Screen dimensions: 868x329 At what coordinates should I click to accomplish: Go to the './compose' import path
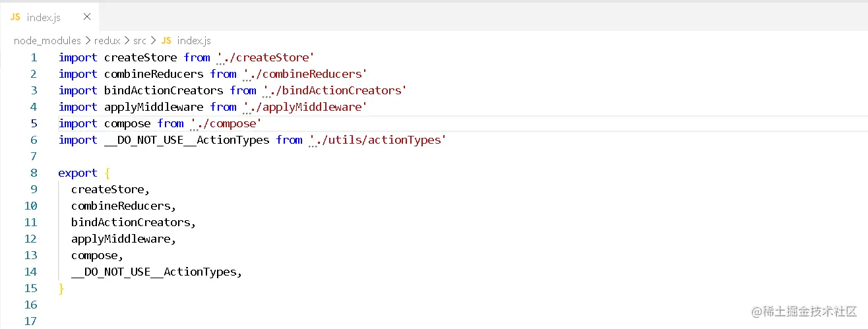[226, 123]
